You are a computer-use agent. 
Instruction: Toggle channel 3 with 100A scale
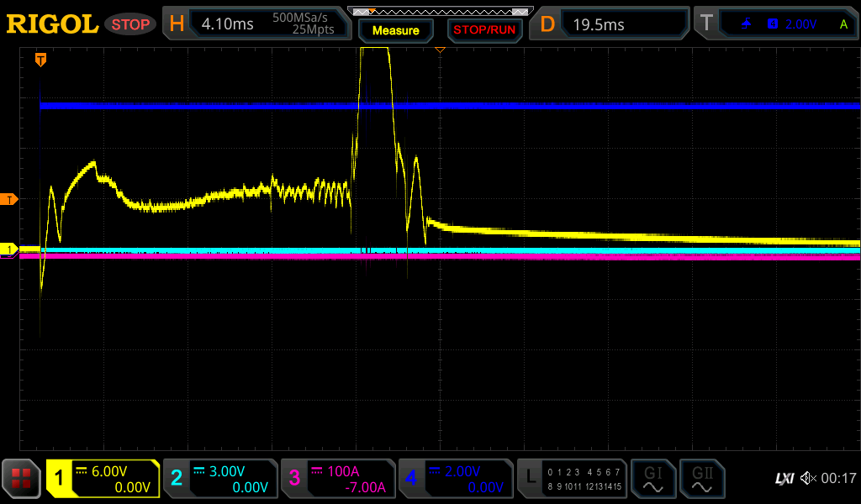pos(337,479)
